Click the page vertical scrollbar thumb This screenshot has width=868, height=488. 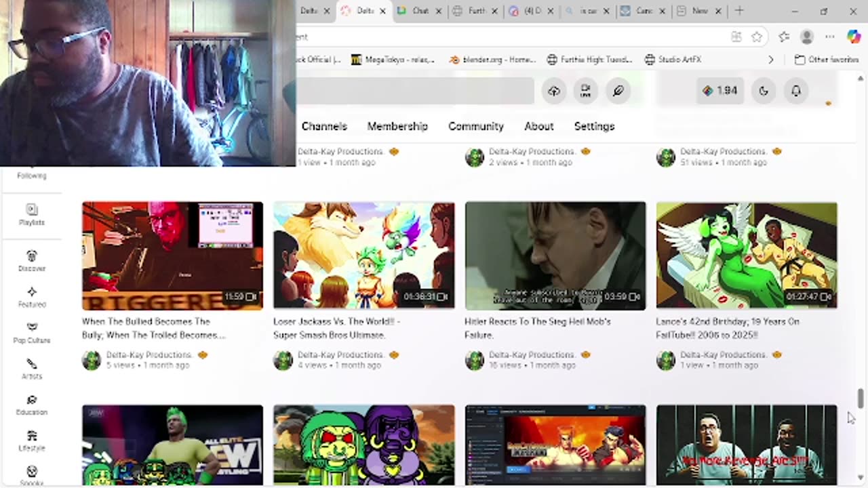point(861,399)
